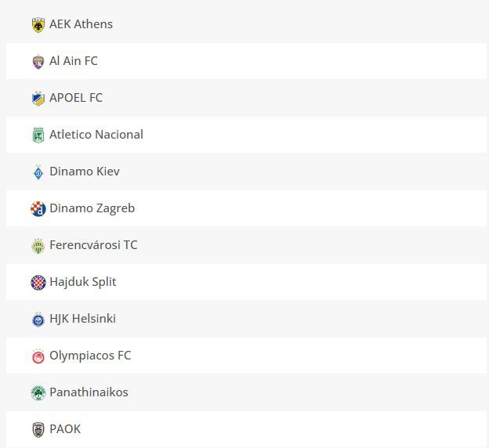Click the green Atletico Nacional crest
The height and width of the screenshot is (448, 489).
[x=38, y=135]
